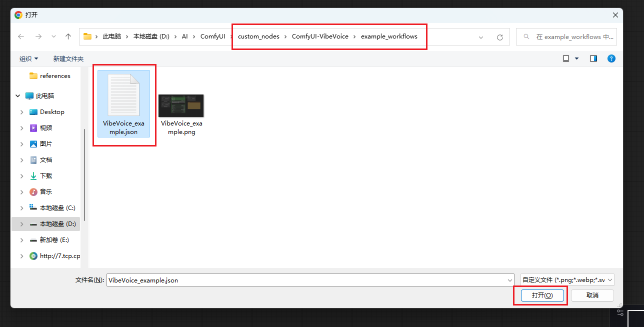The height and width of the screenshot is (327, 644).
Task: Select 本地磁盘 (D:) breadcrumb segment
Action: 151,36
